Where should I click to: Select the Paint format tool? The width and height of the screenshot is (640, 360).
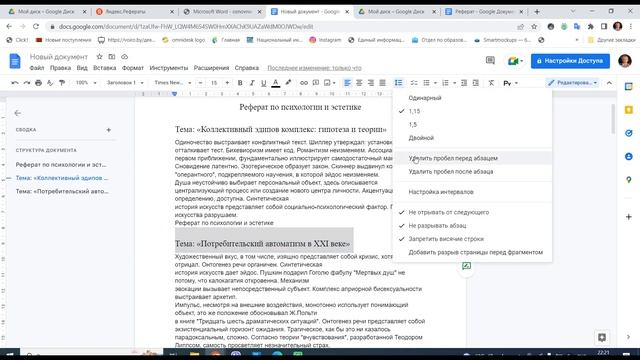pos(62,83)
